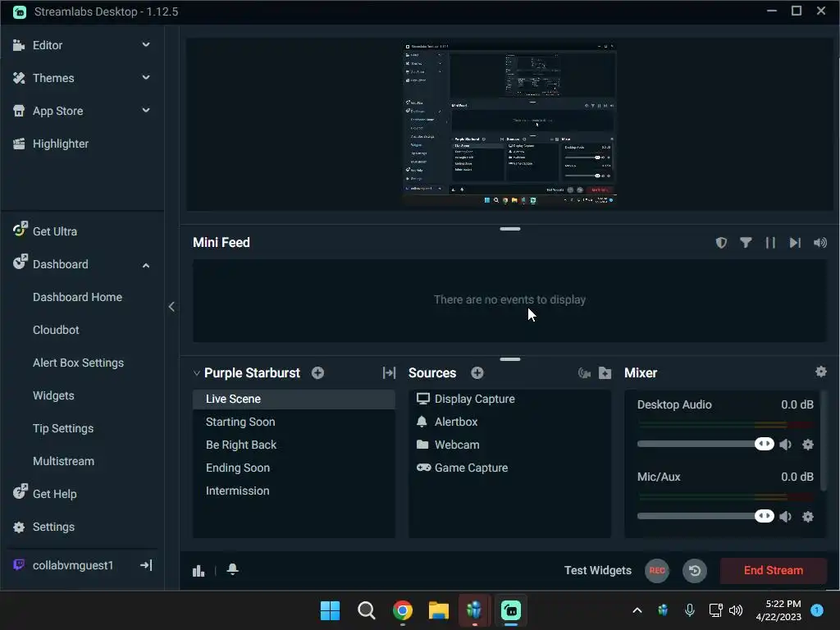Open scene transitions icon

tap(389, 373)
